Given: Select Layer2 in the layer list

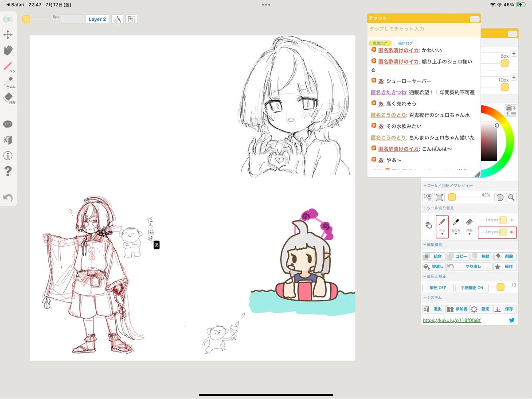Looking at the screenshot, I should [497, 232].
